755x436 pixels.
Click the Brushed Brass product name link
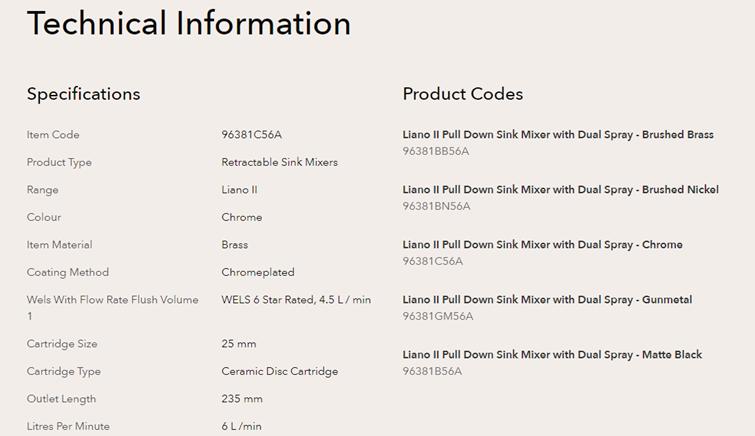(x=558, y=134)
